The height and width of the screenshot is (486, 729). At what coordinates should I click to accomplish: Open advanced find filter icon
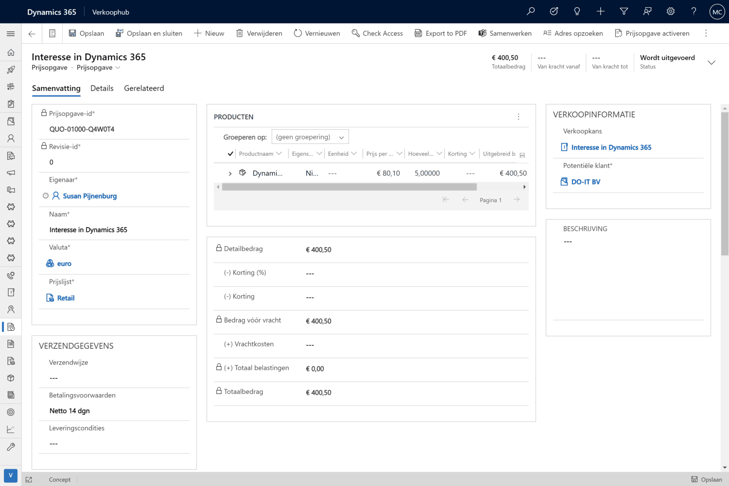[624, 12]
